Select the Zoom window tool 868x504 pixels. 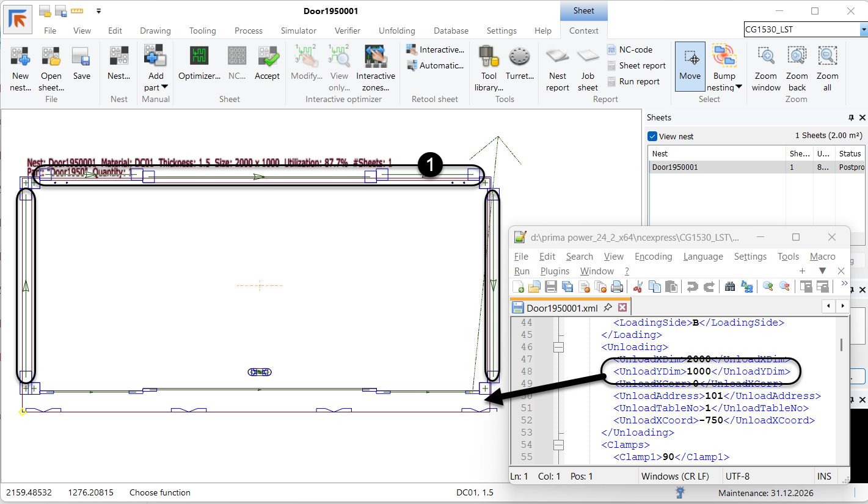click(766, 57)
